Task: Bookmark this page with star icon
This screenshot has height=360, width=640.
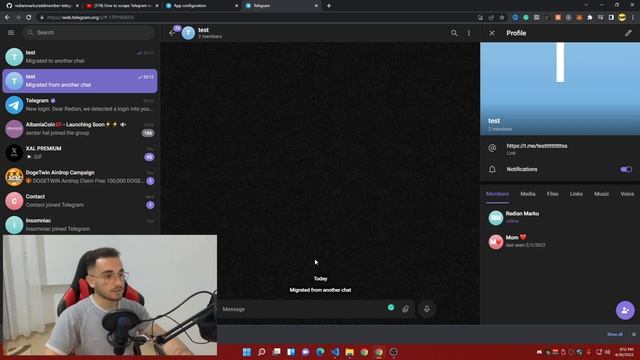Action: 502,18
